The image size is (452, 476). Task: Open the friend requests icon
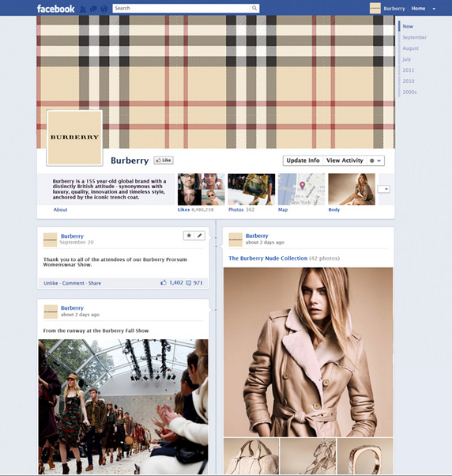83,9
